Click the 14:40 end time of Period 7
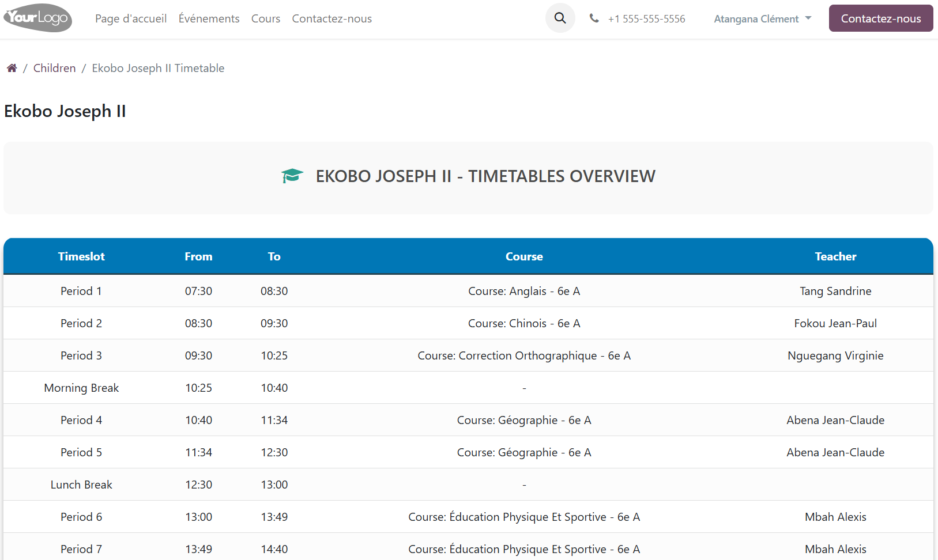The height and width of the screenshot is (560, 938). [274, 549]
